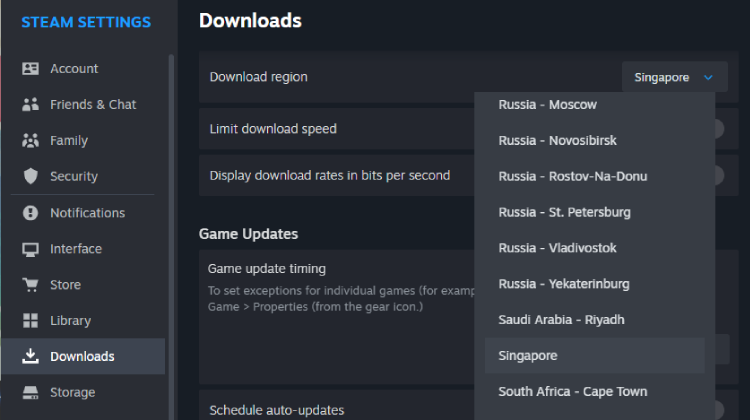750x420 pixels.
Task: Open the Account settings label
Action: (x=74, y=68)
